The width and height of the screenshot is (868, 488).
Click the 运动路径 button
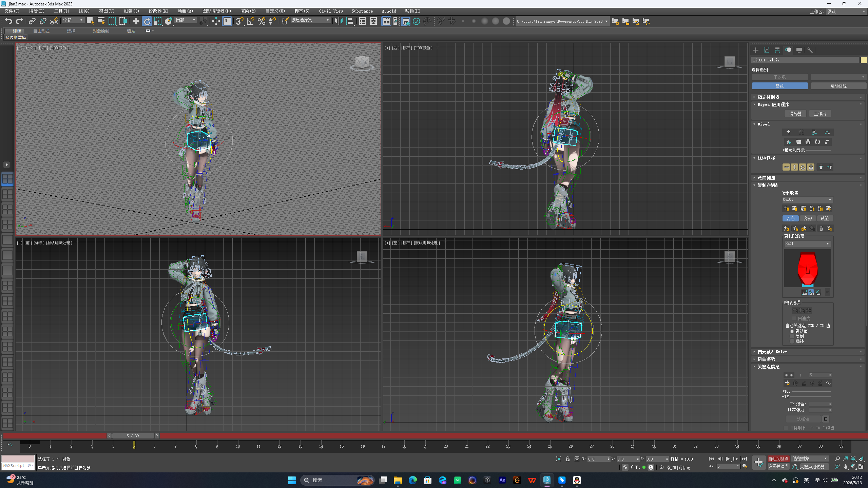pyautogui.click(x=838, y=86)
